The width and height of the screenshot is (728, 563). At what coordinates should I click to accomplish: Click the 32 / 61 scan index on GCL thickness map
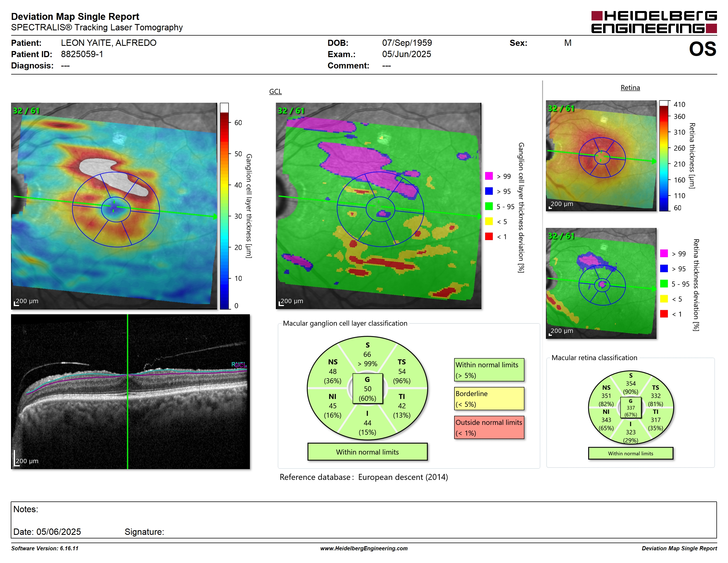click(x=26, y=110)
